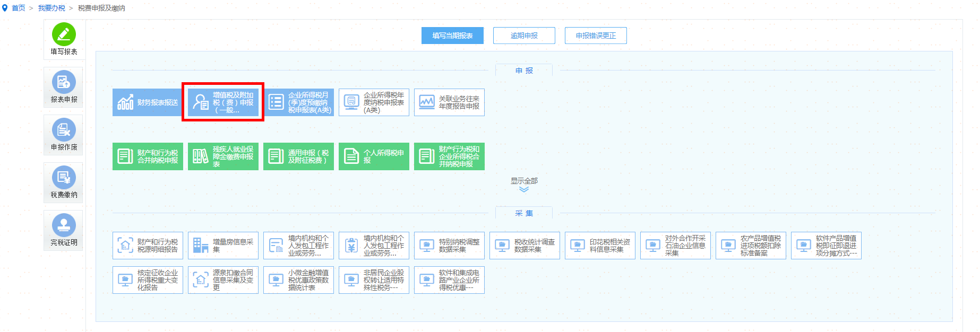Open the 完税证明 sidebar icon
This screenshot has height=332, width=980.
coord(64,230)
